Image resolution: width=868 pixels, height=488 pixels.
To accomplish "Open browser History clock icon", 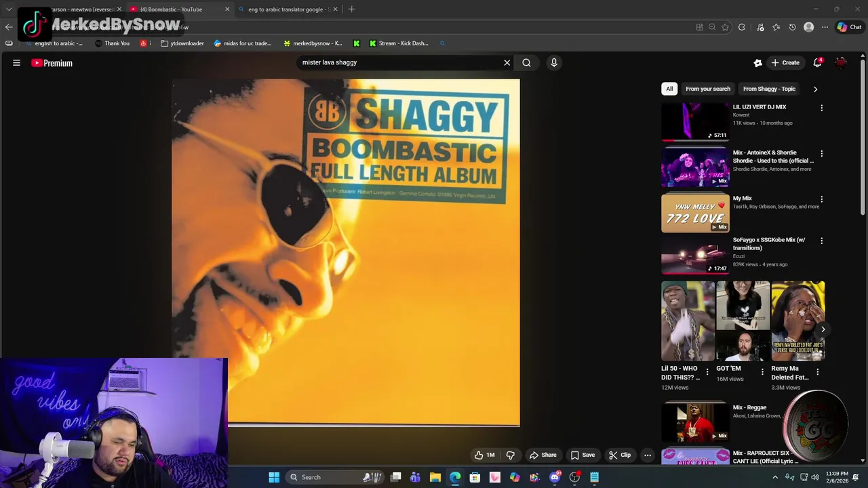I will [x=792, y=27].
